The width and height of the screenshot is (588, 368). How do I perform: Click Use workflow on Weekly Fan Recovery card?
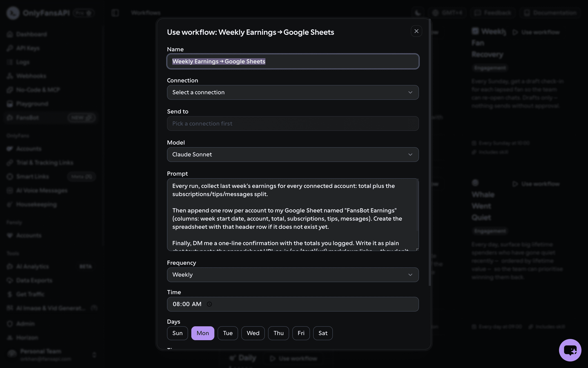(x=536, y=32)
